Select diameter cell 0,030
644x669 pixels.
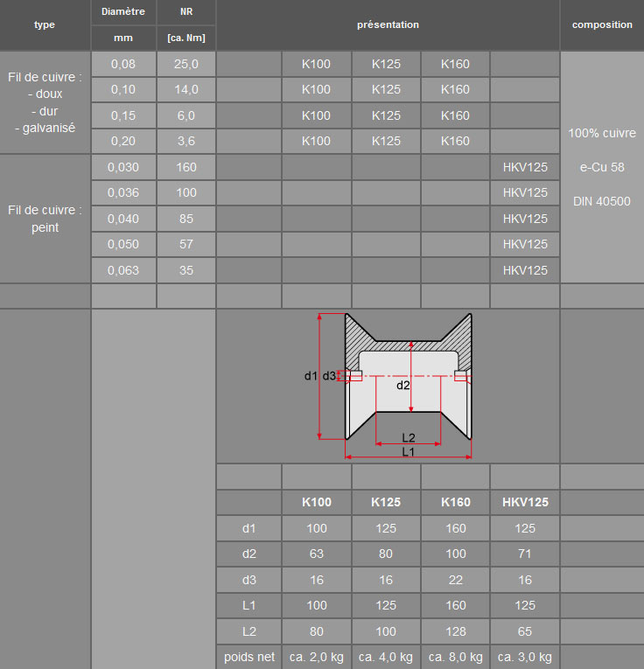click(123, 167)
